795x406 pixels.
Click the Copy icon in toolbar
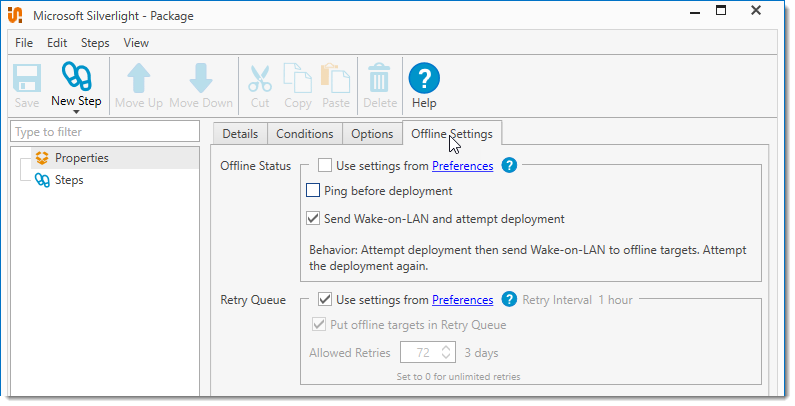tap(297, 79)
